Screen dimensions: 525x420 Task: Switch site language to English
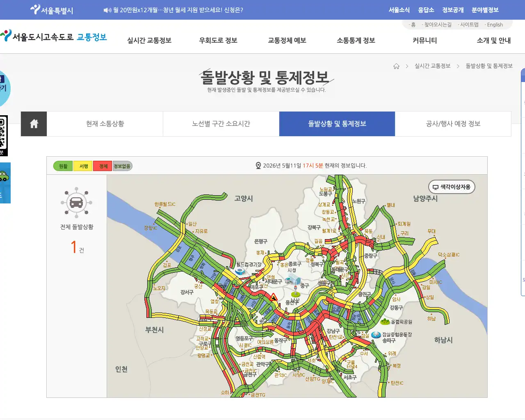tap(494, 25)
